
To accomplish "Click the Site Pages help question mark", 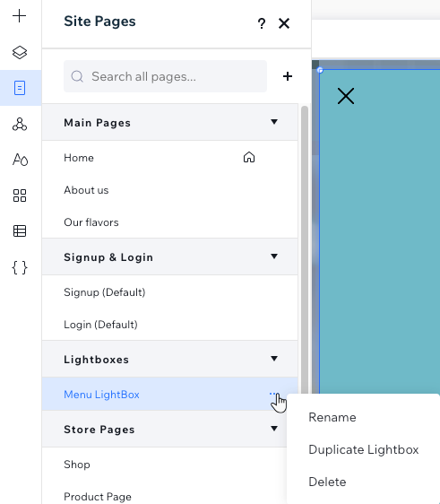I will (262, 23).
